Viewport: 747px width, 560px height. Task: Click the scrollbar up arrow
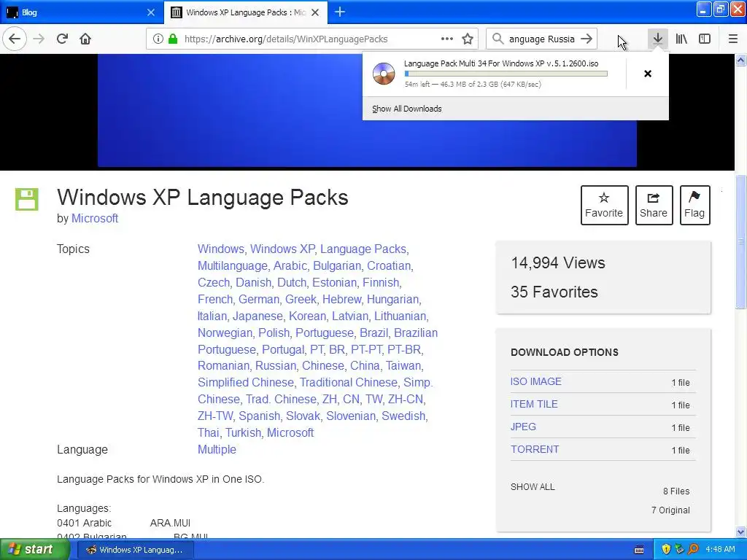click(741, 60)
